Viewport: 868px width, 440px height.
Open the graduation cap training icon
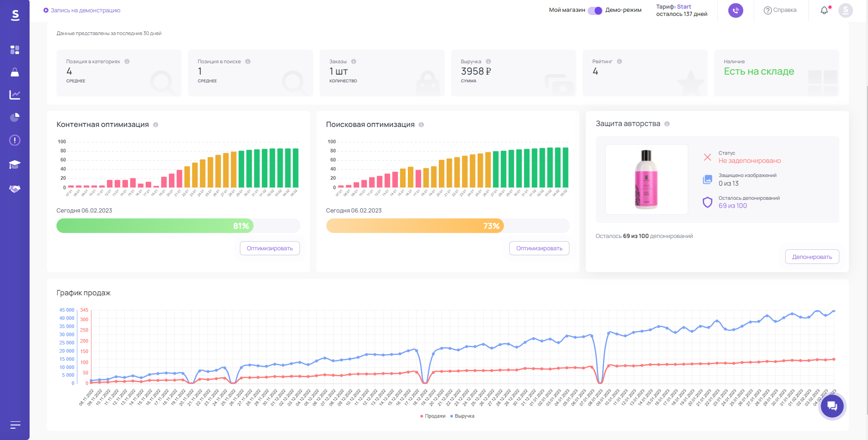click(x=15, y=164)
